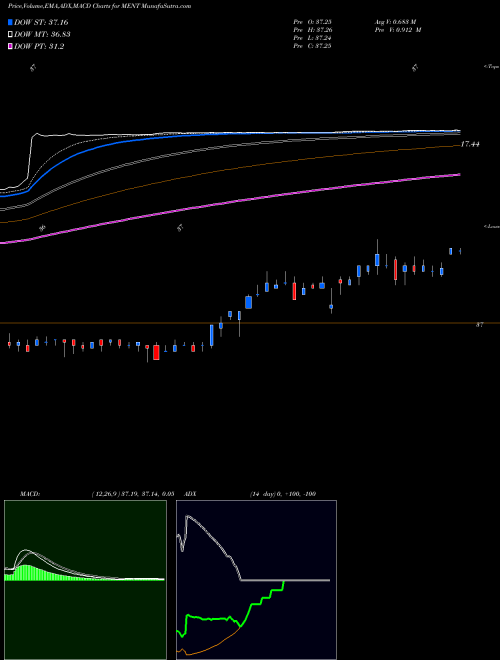Image resolution: width=500 pixels, height=660 pixels.
Task: Click the magenta DOW PT legend swatch
Action: [x=11, y=47]
